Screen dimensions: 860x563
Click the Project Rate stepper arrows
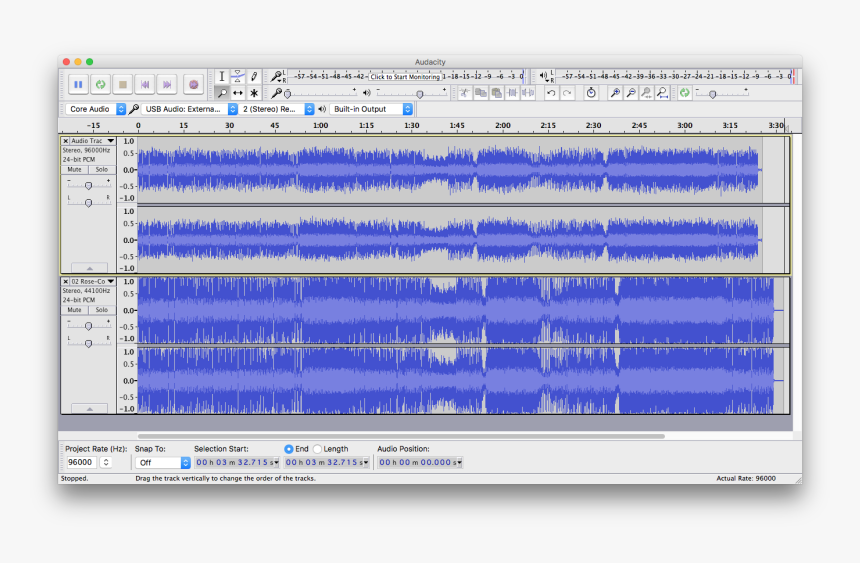[x=106, y=463]
